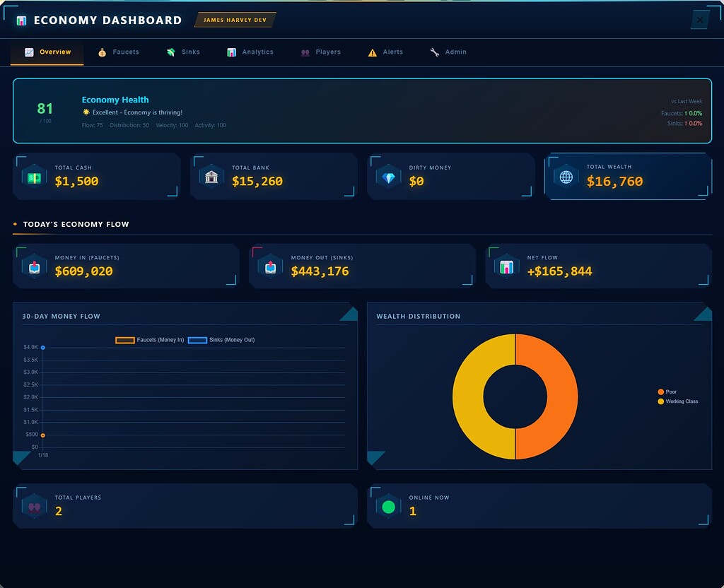The width and height of the screenshot is (724, 588).
Task: Toggle Working Class legend entry
Action: pyautogui.click(x=678, y=401)
